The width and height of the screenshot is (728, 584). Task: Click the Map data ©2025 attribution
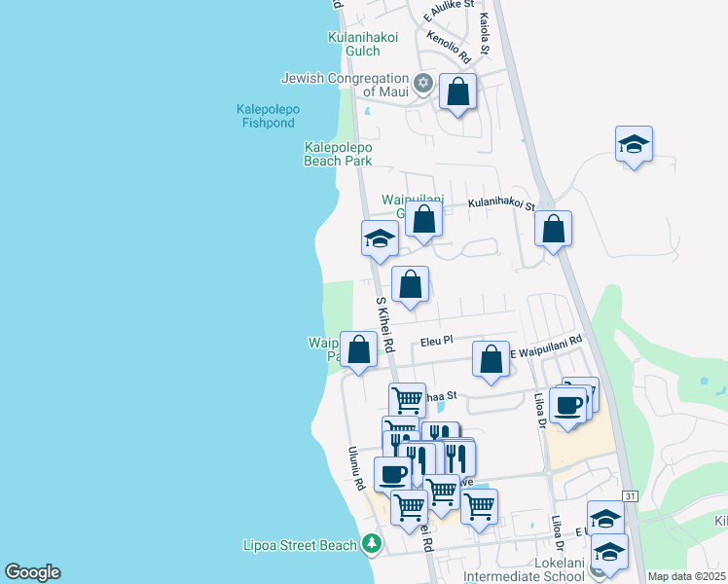coord(687,576)
